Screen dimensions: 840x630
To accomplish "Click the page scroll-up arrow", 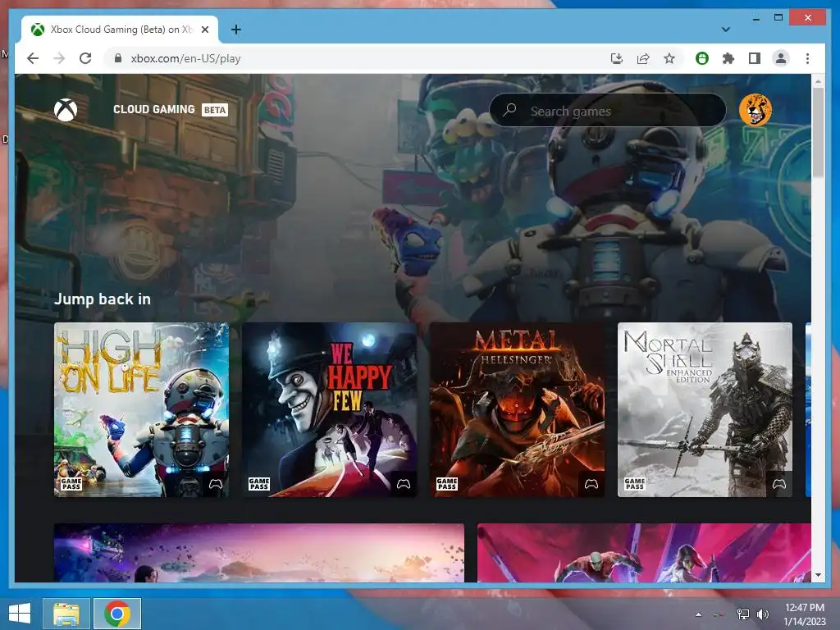I will point(818,82).
